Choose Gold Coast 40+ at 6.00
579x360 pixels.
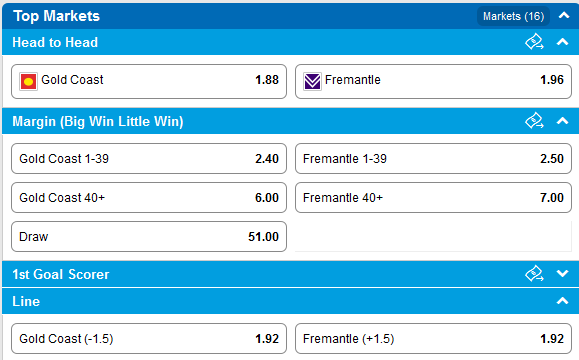(149, 198)
